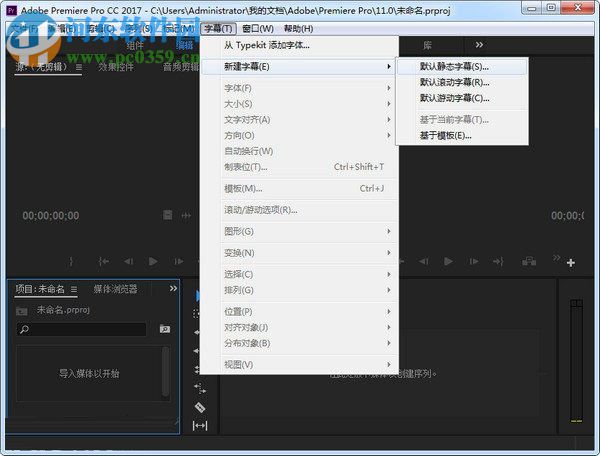Choose 默认静态字幕(S)... in the submenu

(462, 67)
